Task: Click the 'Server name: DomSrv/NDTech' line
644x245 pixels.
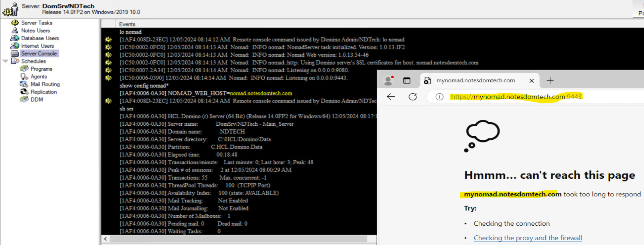Action: point(207,124)
